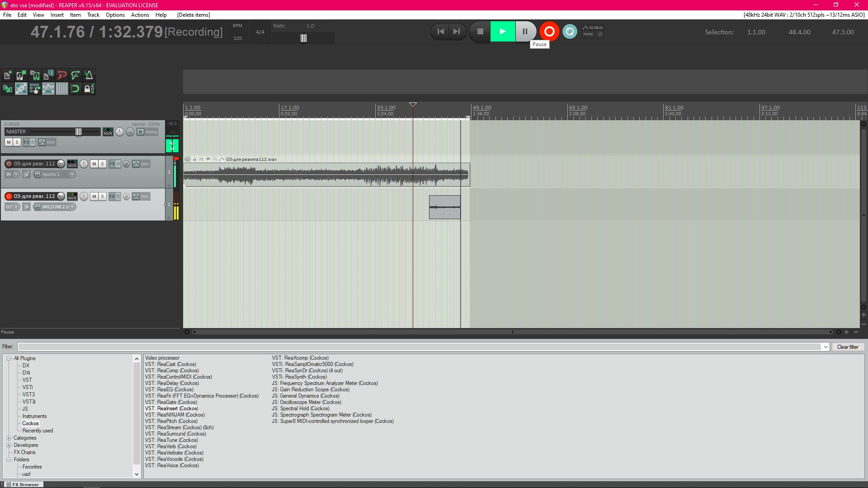This screenshot has width=868, height=488.
Task: Click the Undo icon in toolbar
Action: (x=62, y=75)
